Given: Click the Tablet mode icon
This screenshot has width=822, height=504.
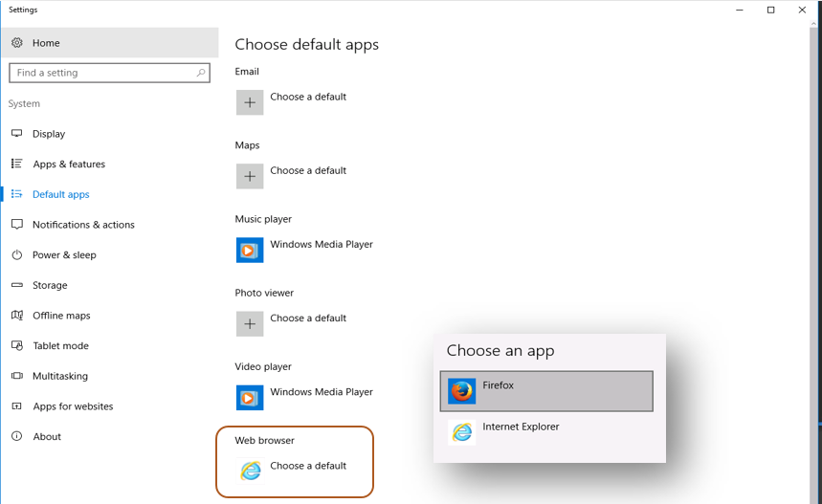Looking at the screenshot, I should tap(17, 346).
